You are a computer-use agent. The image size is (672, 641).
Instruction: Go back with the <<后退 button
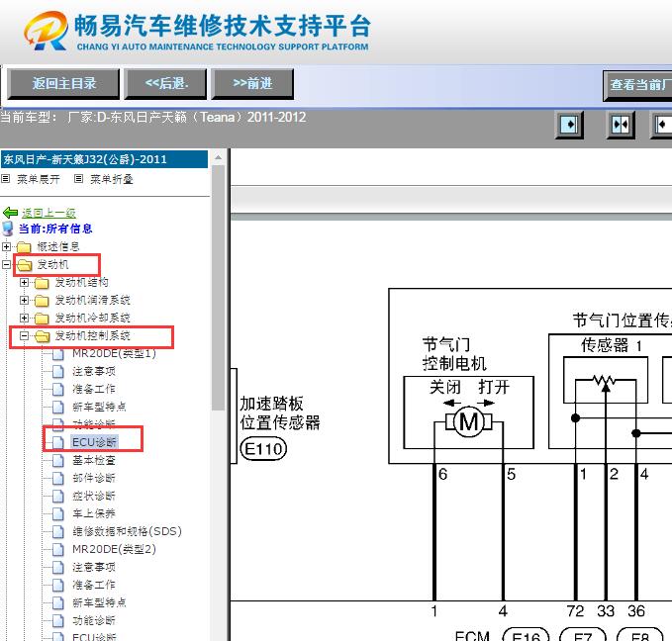tap(165, 83)
